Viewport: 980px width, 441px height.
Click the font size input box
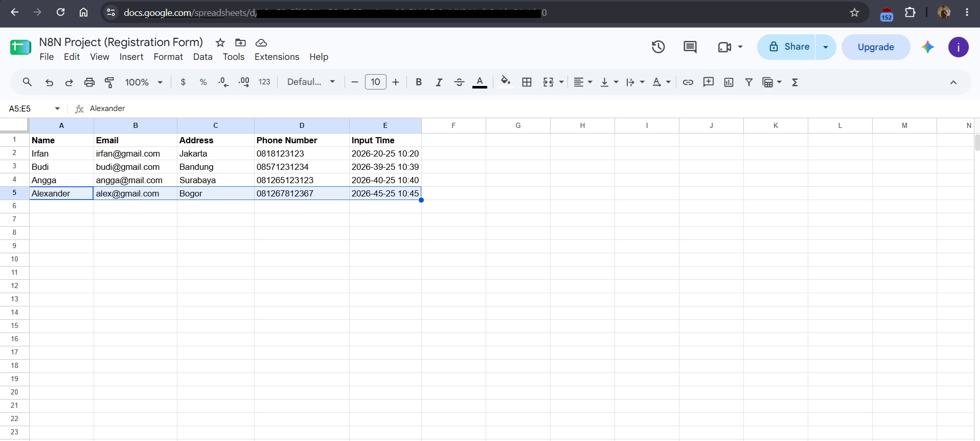[376, 82]
